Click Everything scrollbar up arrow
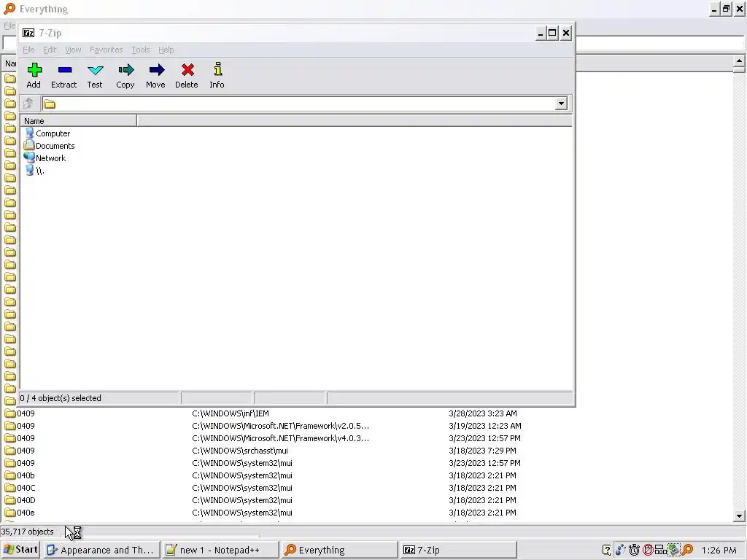Viewport: 747px width, 560px height. [x=739, y=61]
